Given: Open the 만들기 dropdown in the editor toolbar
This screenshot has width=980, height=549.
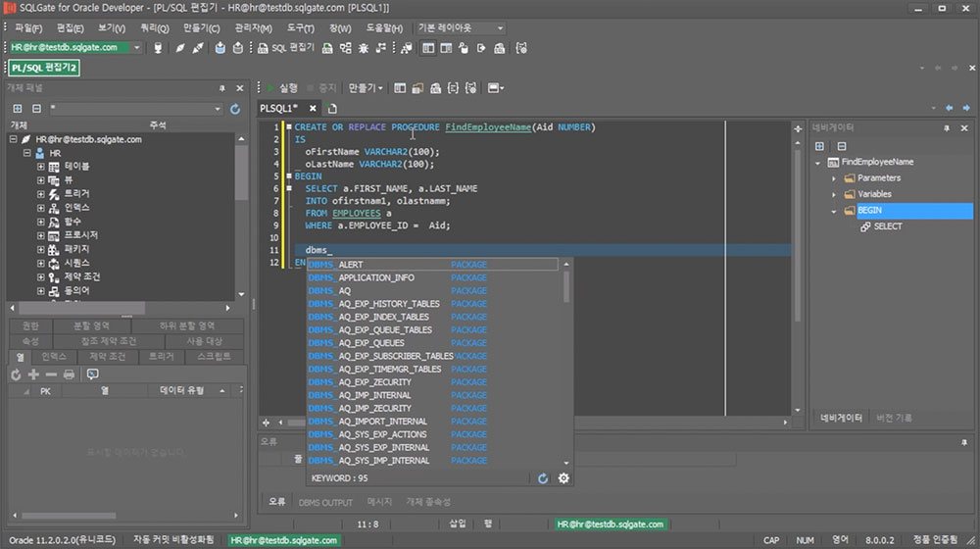Looking at the screenshot, I should point(366,88).
